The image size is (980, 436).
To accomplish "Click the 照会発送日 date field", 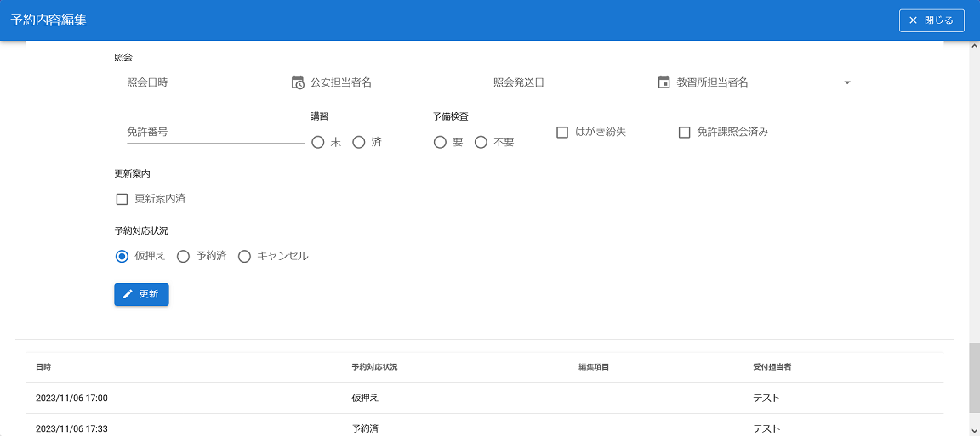I will [x=573, y=82].
